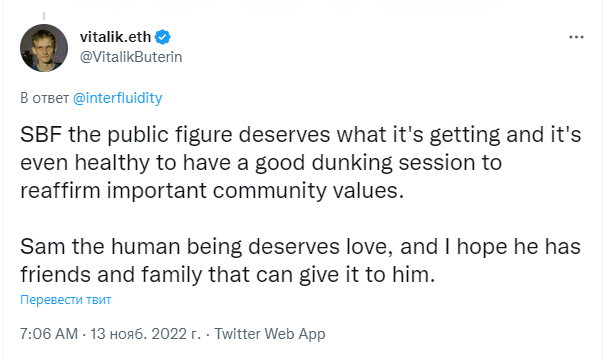609x360 pixels.
Task: Click the word 'SBF' in the tweet
Action: [41, 135]
